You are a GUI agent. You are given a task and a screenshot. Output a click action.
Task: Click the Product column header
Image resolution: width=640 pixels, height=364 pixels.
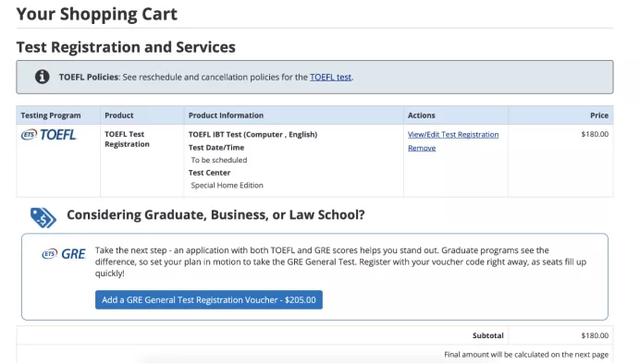tap(119, 115)
